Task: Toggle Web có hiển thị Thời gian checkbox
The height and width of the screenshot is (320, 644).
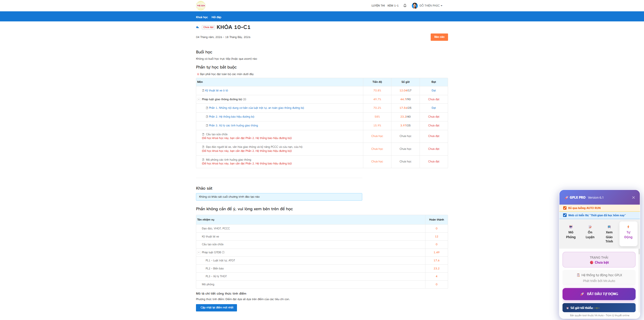Action: [565, 215]
